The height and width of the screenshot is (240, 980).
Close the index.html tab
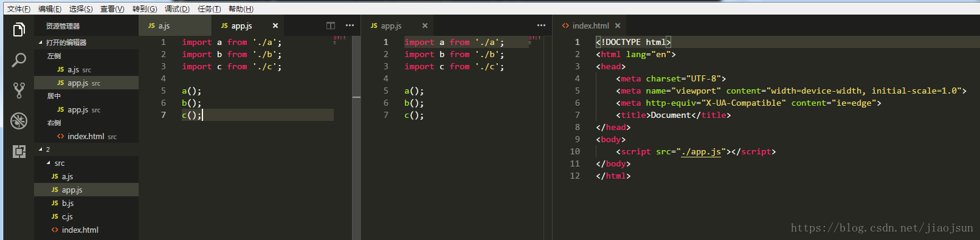618,26
